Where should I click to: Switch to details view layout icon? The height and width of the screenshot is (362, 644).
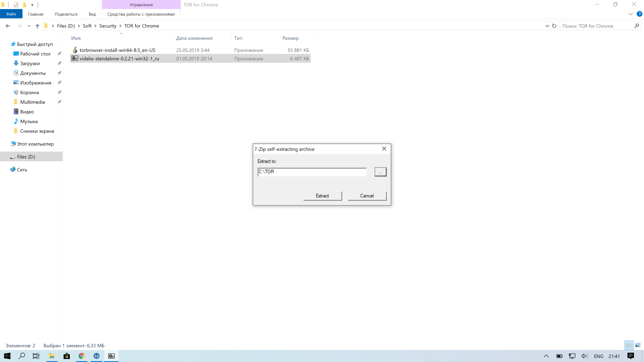629,345
